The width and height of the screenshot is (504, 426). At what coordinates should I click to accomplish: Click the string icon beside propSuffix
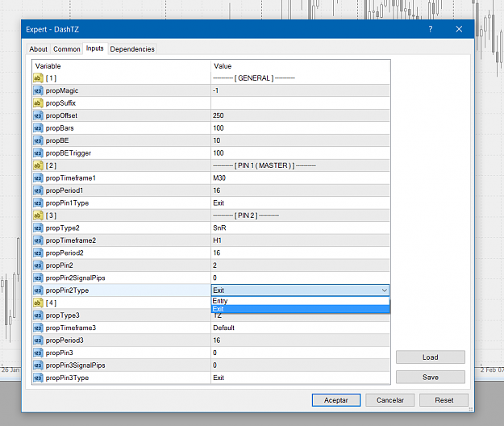[x=38, y=103]
